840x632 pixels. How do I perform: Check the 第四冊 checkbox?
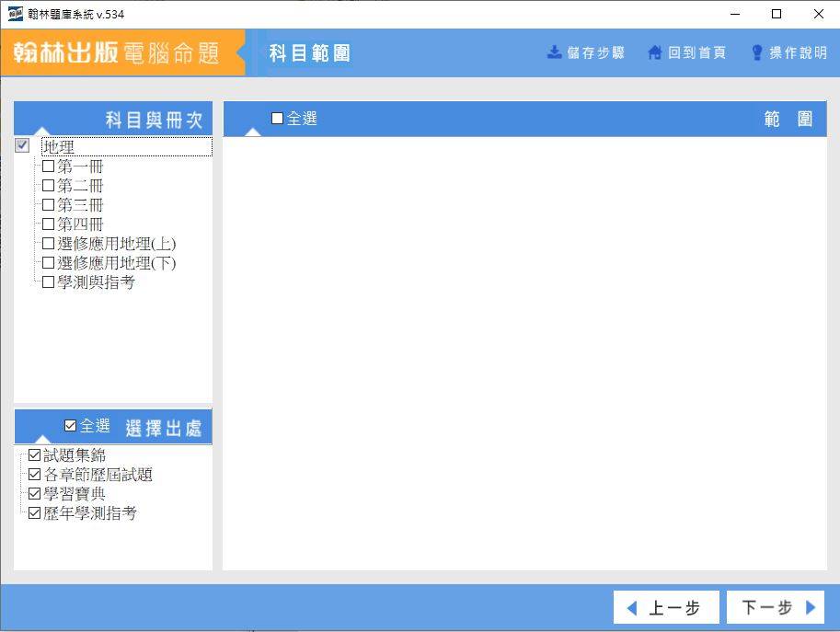(48, 224)
